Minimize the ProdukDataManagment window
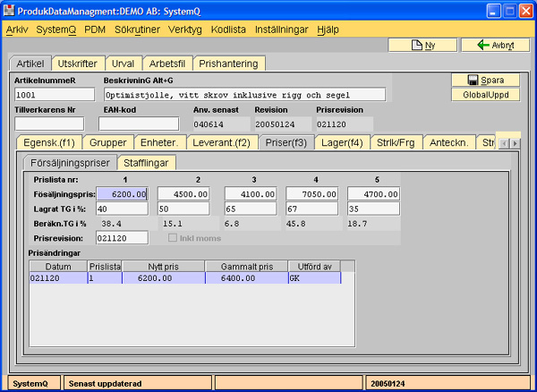537x392 pixels. (x=493, y=12)
